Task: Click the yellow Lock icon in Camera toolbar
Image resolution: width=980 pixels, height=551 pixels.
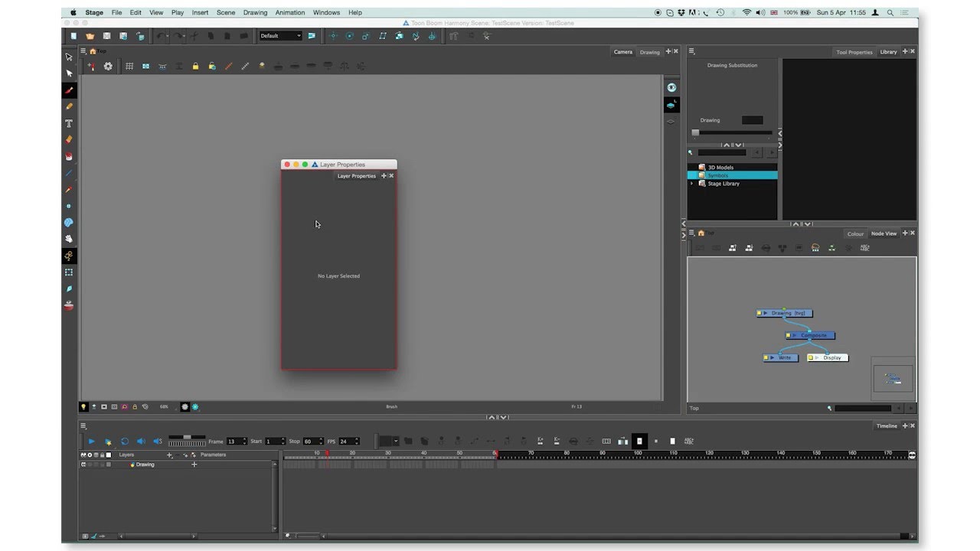Action: point(195,67)
